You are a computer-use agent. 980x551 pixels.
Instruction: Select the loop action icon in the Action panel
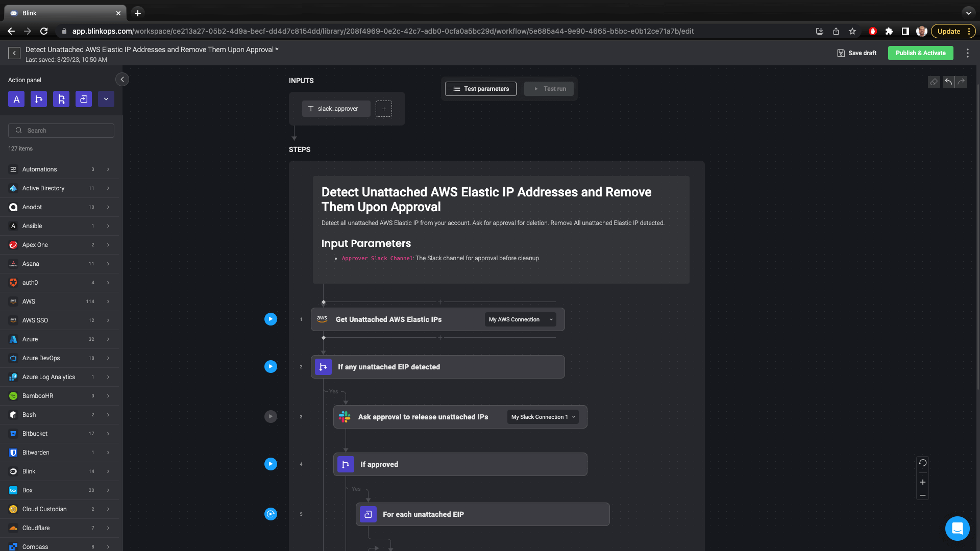(83, 99)
